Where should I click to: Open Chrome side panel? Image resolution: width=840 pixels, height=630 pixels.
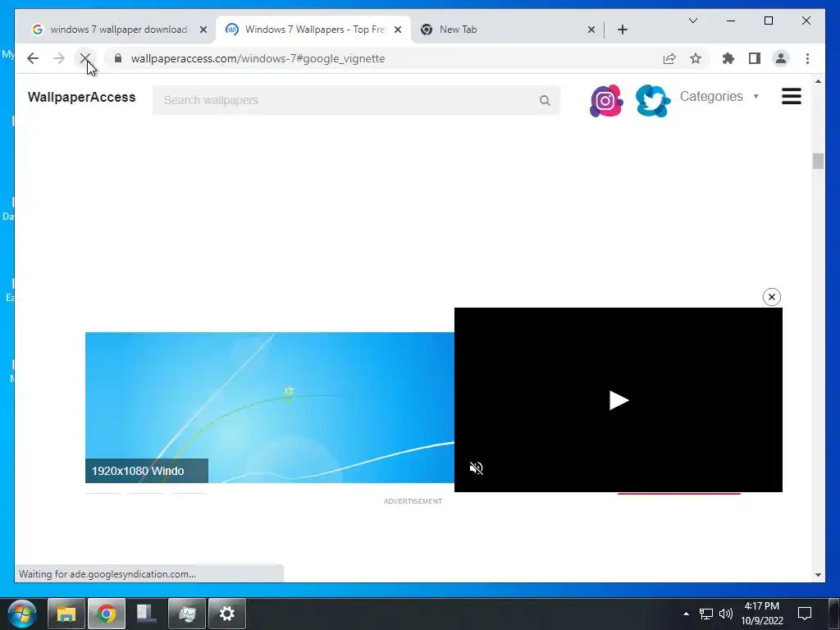pos(755,58)
